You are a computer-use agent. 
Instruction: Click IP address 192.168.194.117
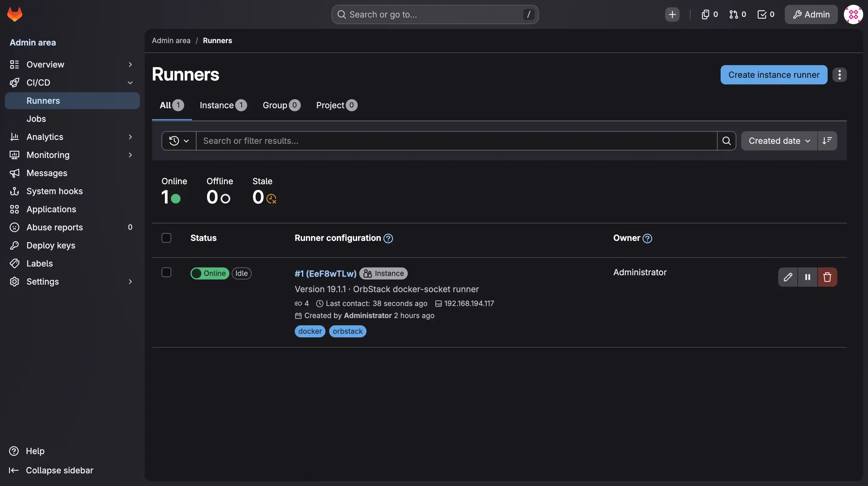(x=469, y=304)
